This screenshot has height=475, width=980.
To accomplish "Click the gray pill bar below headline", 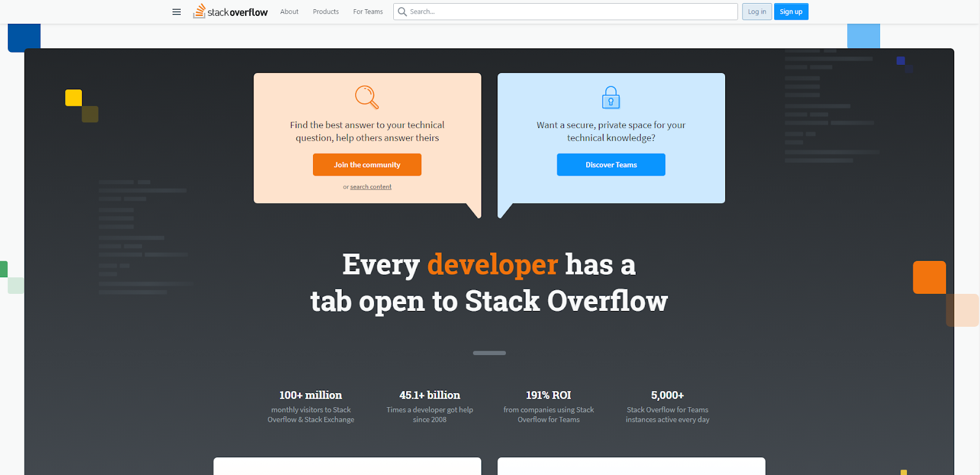I will [489, 353].
